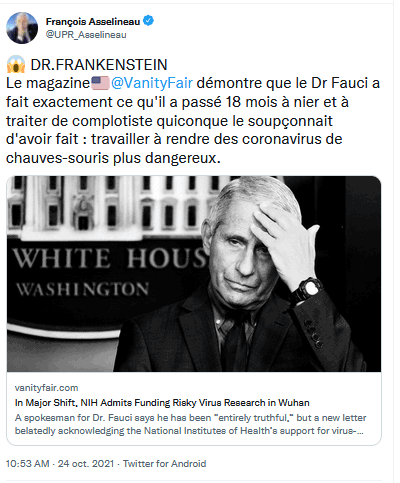
Task: Click the screaming face emoji
Action: click(x=16, y=64)
